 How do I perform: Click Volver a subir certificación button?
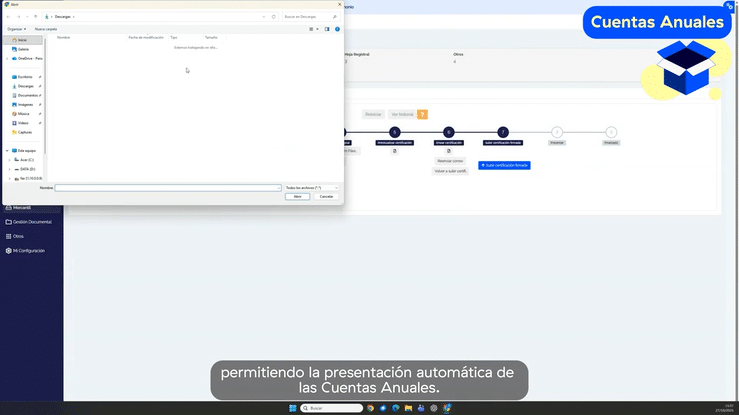pos(450,171)
